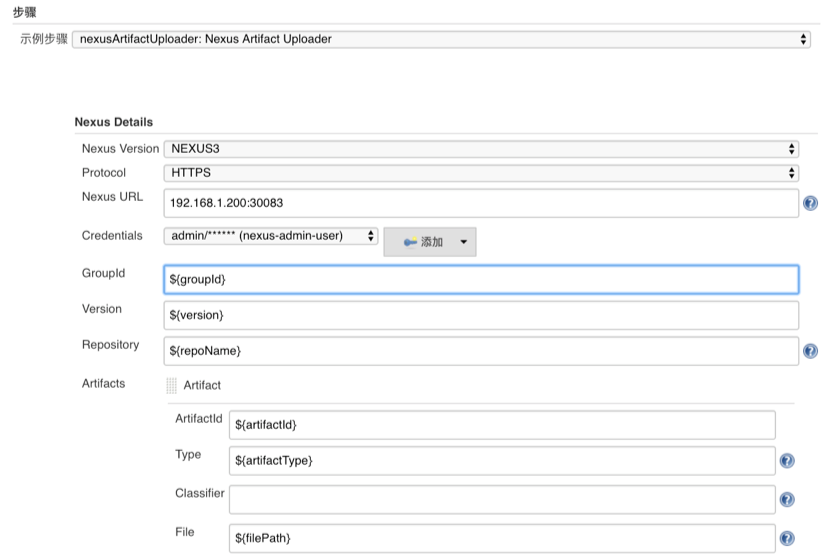Click the Credentials label text
The width and height of the screenshot is (827, 560).
click(x=112, y=236)
